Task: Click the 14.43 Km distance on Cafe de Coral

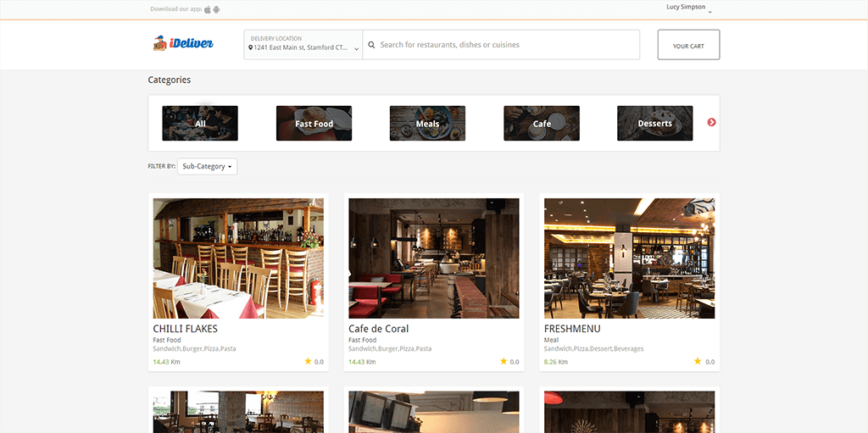Action: point(362,362)
